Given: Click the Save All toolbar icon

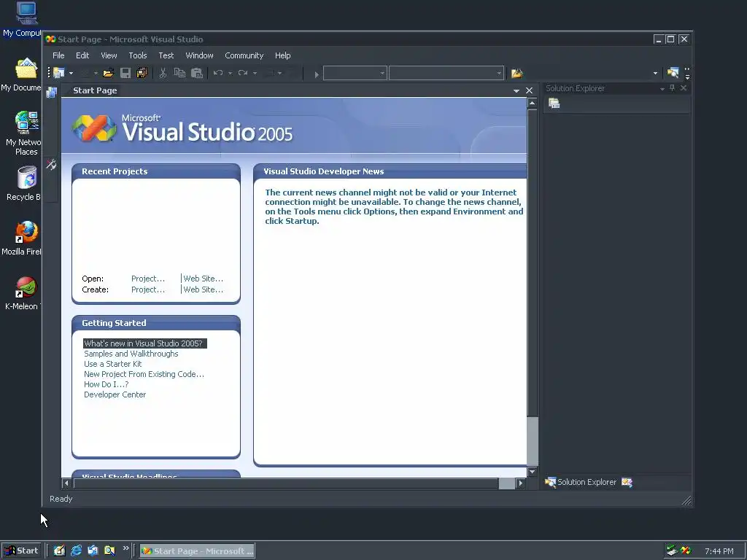Looking at the screenshot, I should pos(142,73).
